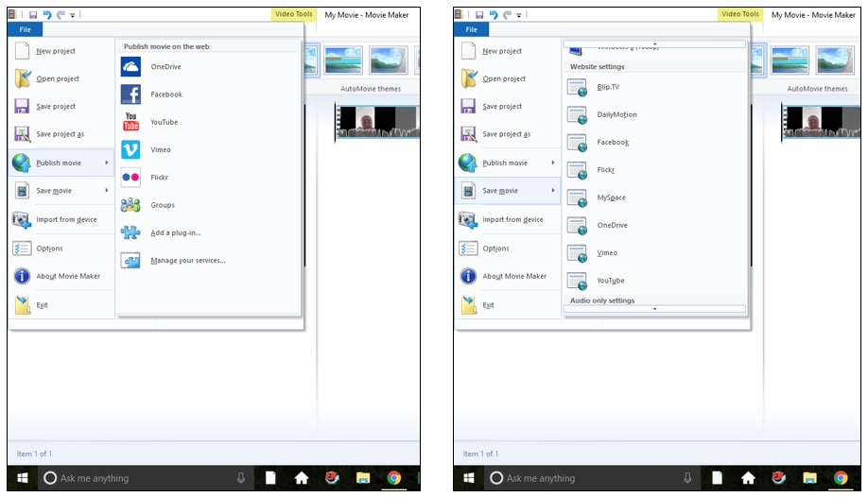Select Flickr under Publish movie on the web
The image size is (868, 497).
(x=209, y=178)
